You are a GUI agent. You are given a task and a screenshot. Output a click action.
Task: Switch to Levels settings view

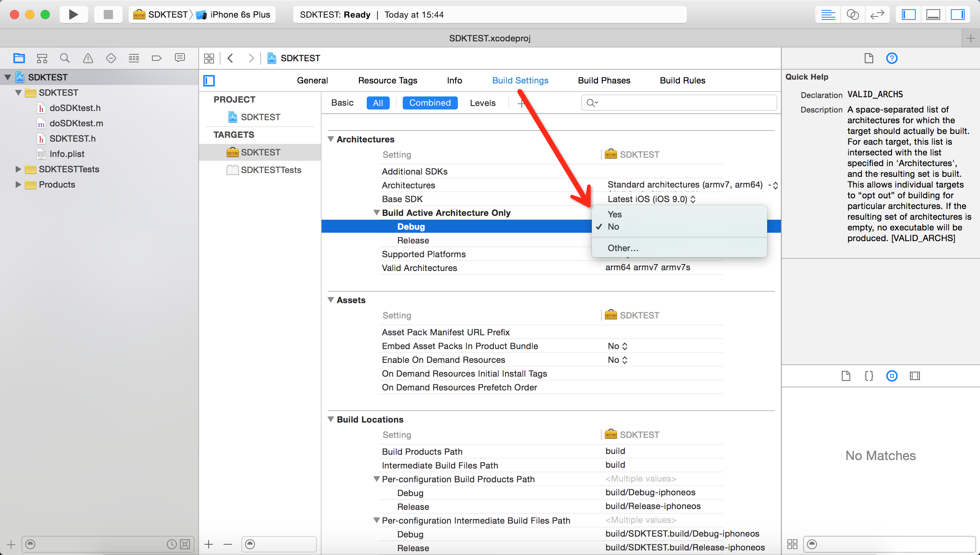click(x=483, y=103)
